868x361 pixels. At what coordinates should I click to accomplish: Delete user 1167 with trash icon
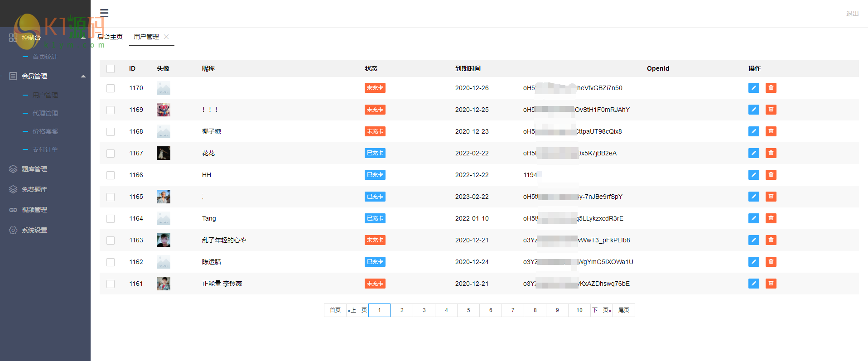[771, 153]
